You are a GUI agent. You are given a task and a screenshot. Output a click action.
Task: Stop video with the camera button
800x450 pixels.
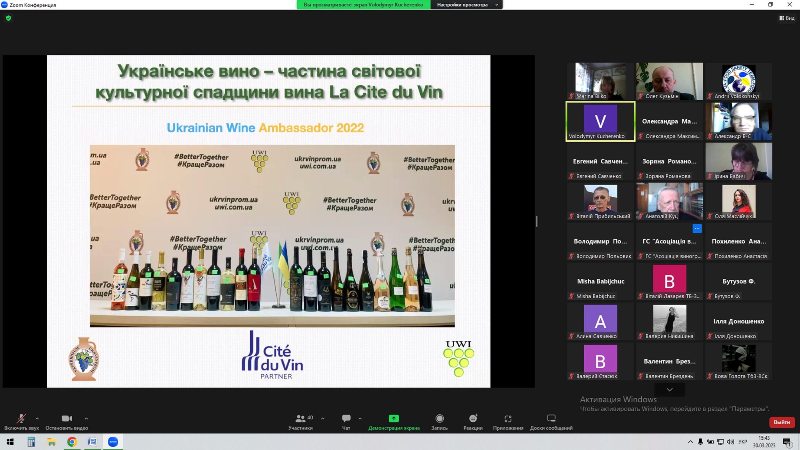[66, 421]
